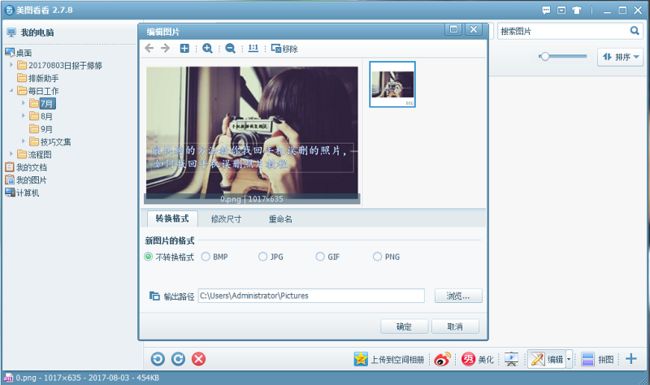The image size is (650, 385).
Task: Select JPG format radio button
Action: (262, 257)
